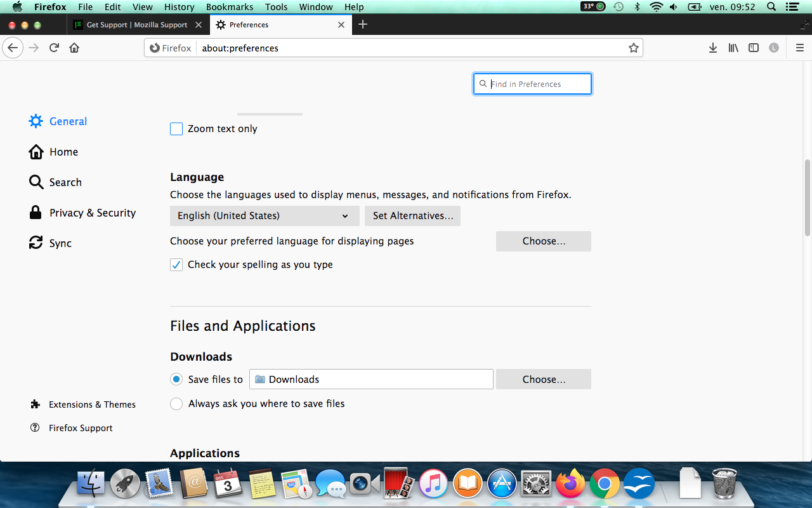Open the Library bookshelf icon
This screenshot has width=812, height=508.
pyautogui.click(x=733, y=48)
